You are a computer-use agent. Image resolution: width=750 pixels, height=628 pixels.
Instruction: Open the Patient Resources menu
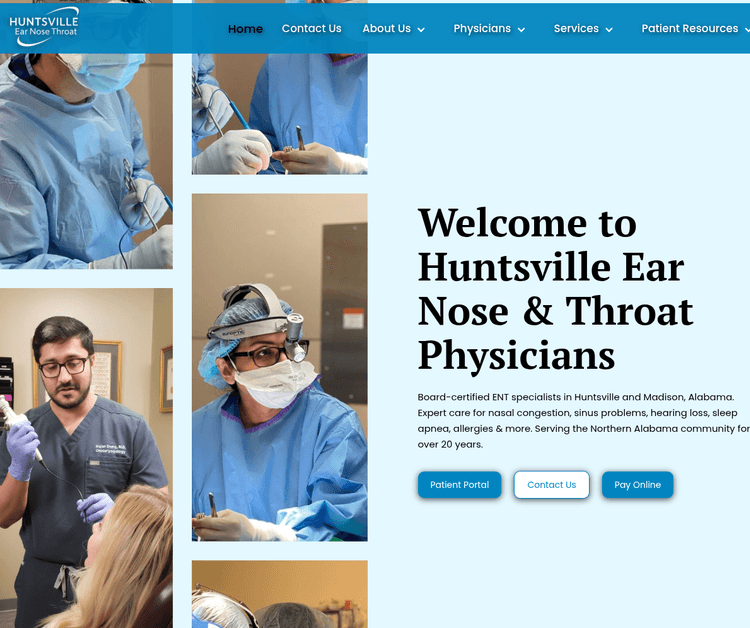point(690,29)
